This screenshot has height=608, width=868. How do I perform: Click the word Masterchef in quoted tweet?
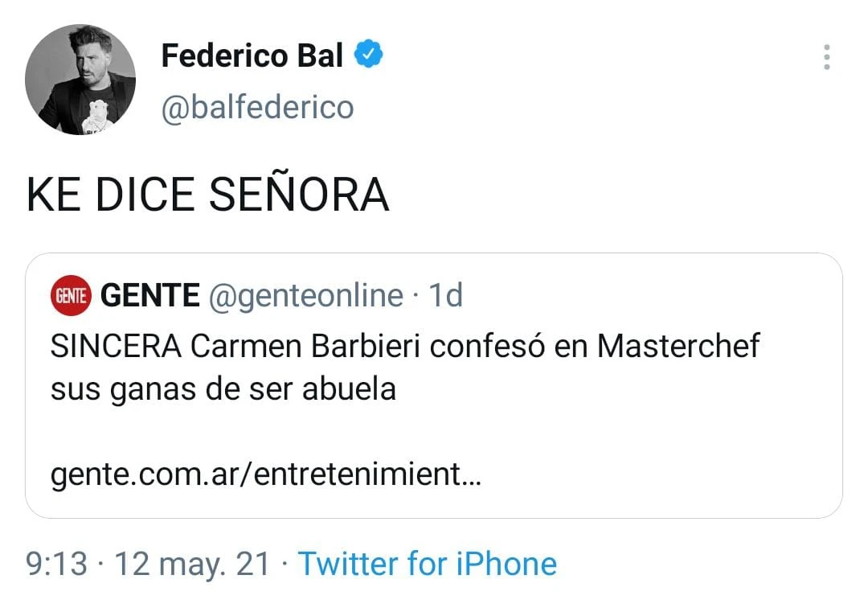click(x=678, y=347)
